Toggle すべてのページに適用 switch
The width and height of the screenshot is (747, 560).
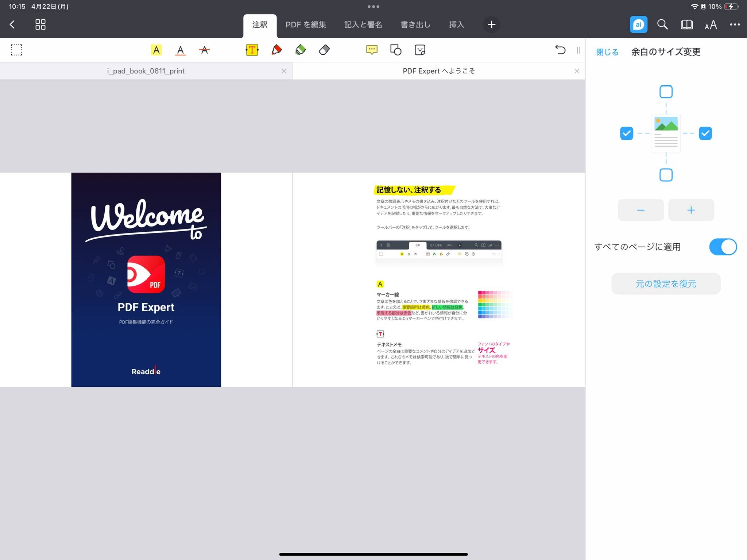pyautogui.click(x=723, y=247)
